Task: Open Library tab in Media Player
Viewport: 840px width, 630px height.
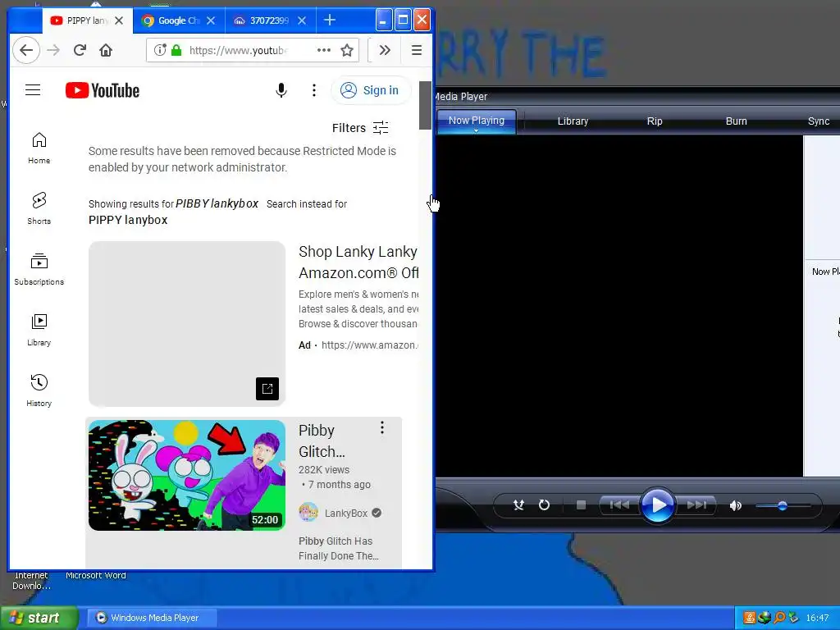Action: (x=573, y=121)
